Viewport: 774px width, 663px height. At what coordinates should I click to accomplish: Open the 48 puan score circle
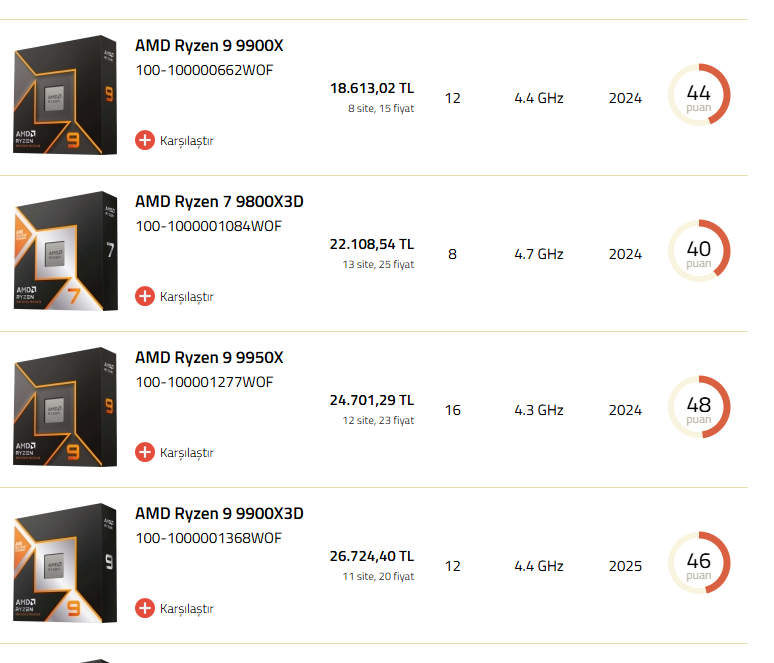(699, 407)
